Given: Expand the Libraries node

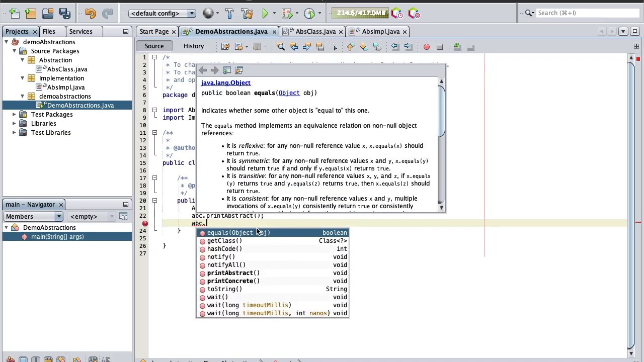Looking at the screenshot, I should (x=14, y=124).
